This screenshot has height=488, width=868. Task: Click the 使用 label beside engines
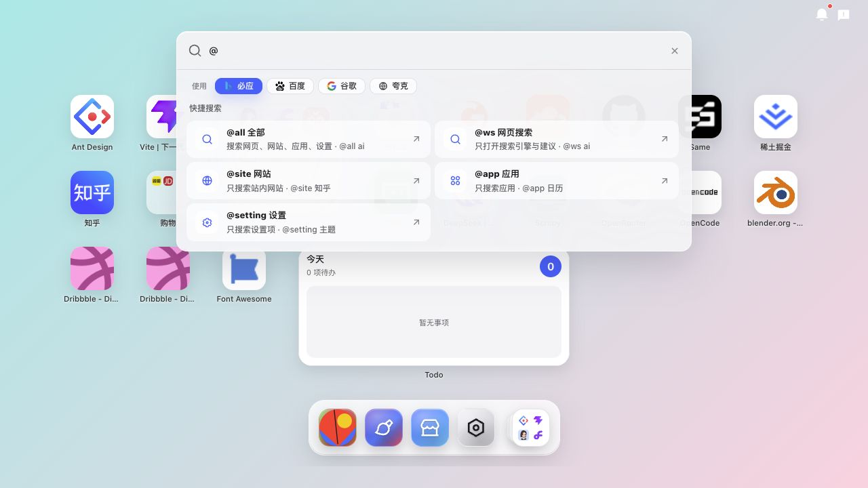click(x=199, y=86)
